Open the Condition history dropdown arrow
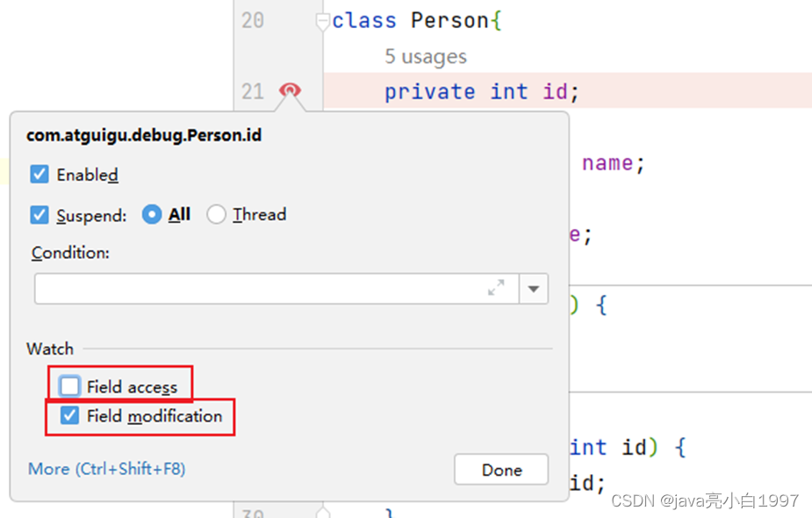 pyautogui.click(x=534, y=289)
